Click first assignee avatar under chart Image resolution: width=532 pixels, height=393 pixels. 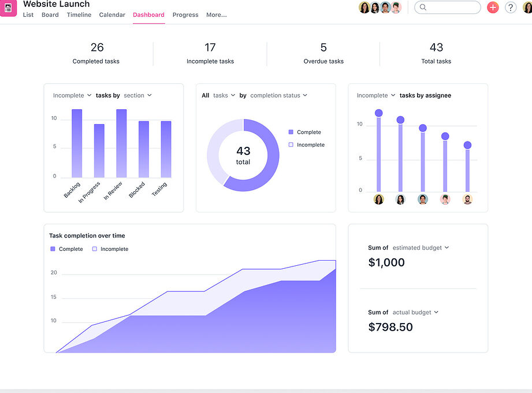point(379,199)
